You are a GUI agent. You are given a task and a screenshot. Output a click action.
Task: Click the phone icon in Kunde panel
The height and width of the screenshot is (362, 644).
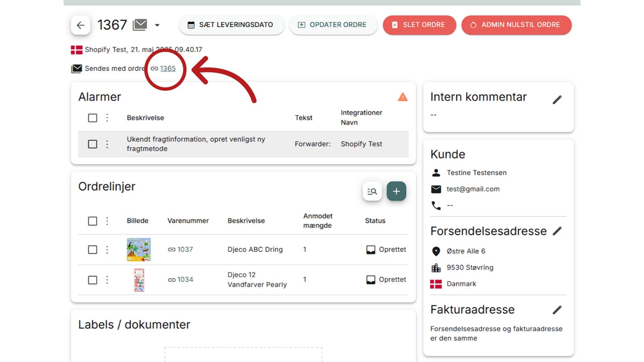coord(436,205)
